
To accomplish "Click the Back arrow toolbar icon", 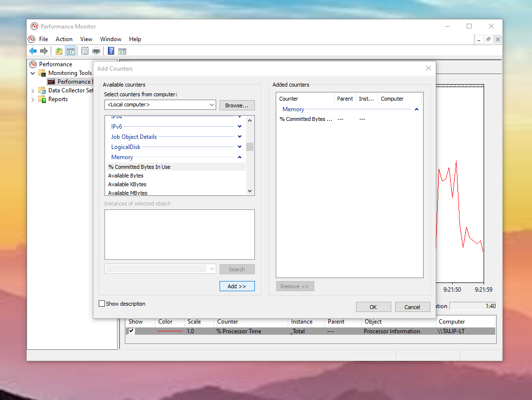I will click(x=33, y=51).
